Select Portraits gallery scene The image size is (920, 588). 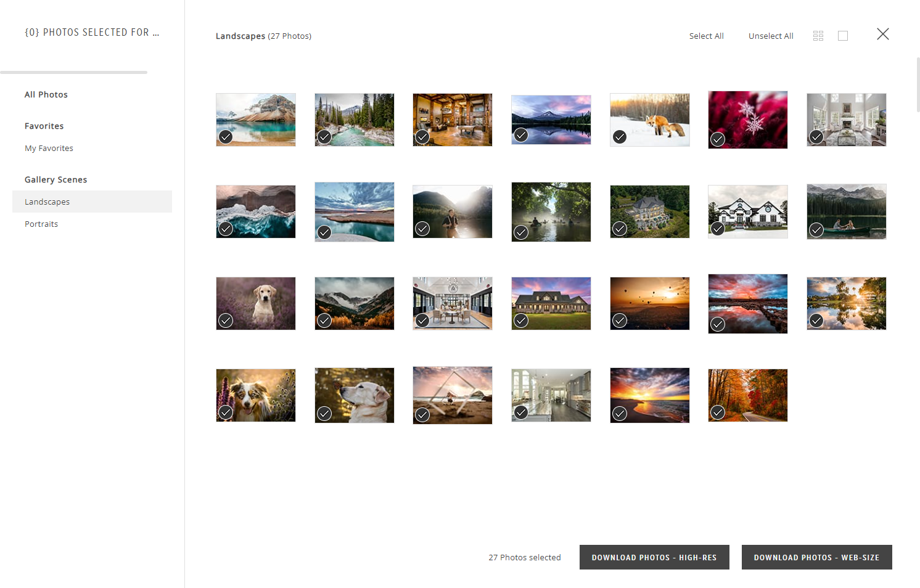click(x=41, y=224)
